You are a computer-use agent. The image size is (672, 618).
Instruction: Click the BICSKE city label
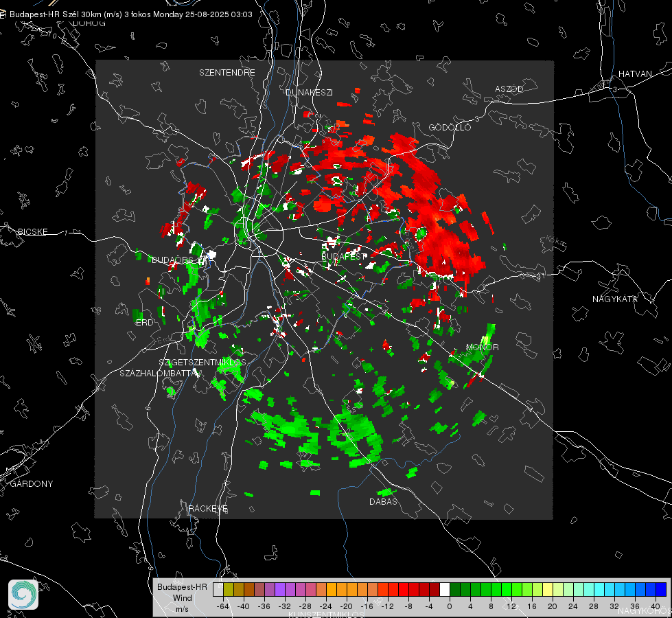[x=32, y=231]
